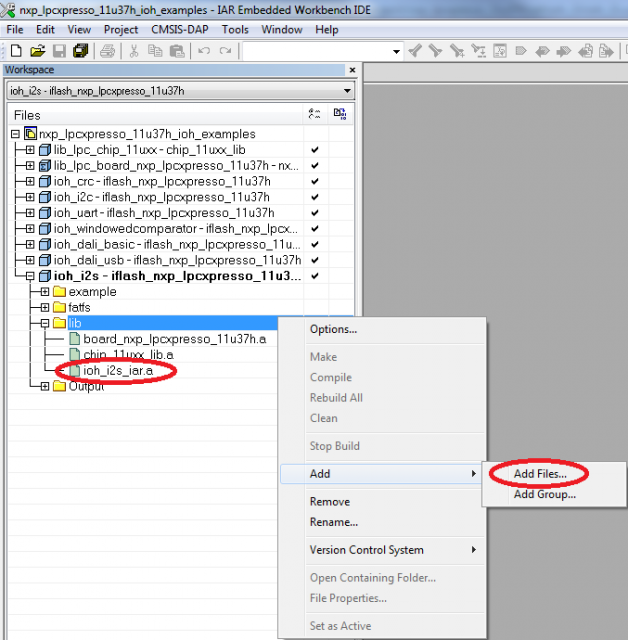Click the workspace root nxp_lpcxpresso_11u37h_ioh_examples icon
The width and height of the screenshot is (628, 640).
(x=30, y=133)
